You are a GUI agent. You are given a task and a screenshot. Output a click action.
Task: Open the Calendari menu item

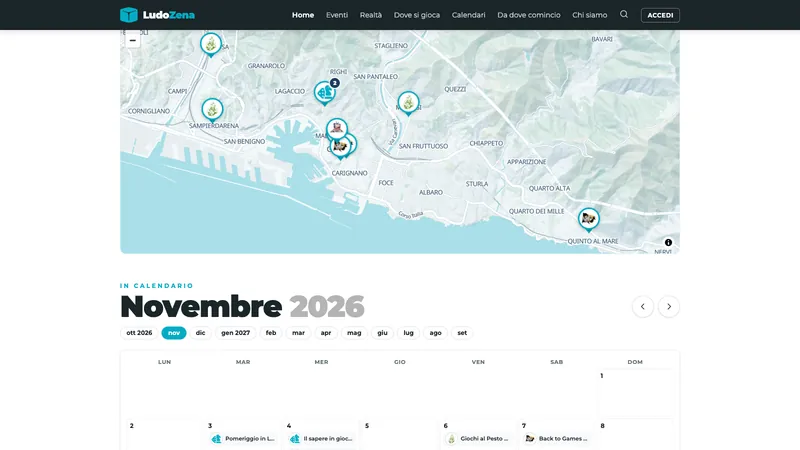coord(468,15)
